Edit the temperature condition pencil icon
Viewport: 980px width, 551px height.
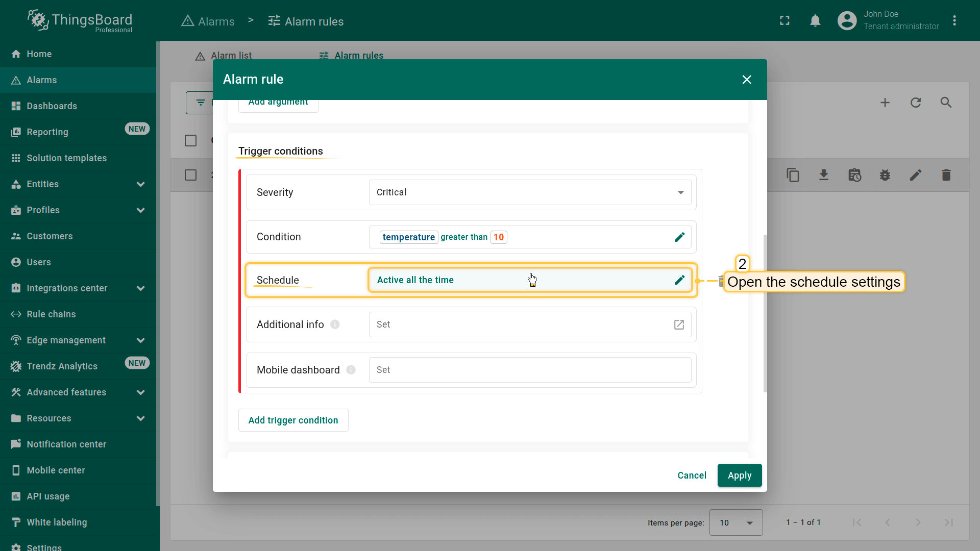point(679,237)
